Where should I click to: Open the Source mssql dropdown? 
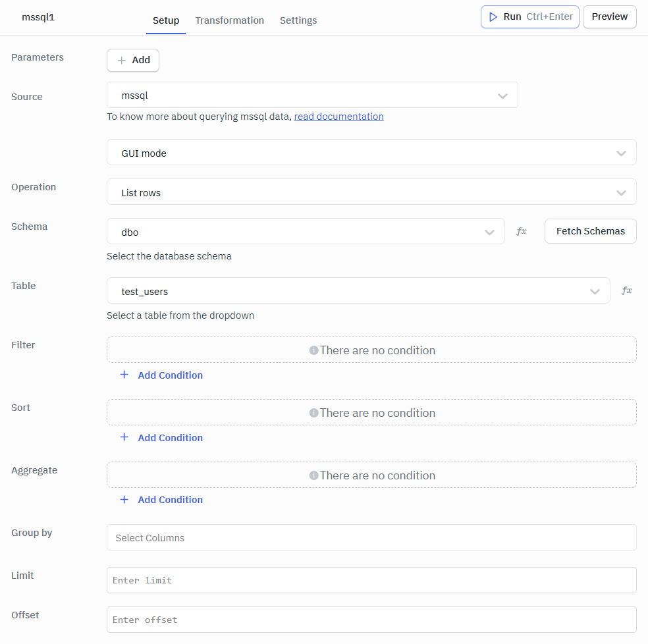312,95
